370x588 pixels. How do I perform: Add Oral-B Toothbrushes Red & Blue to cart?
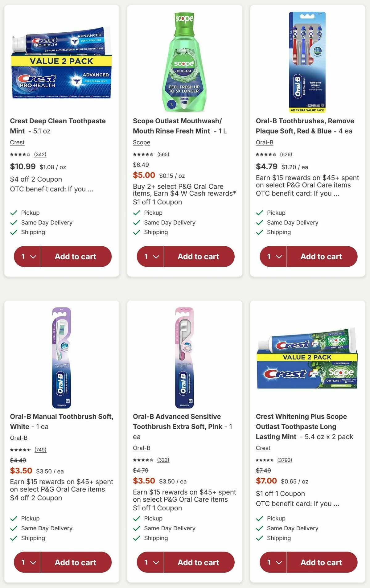(x=322, y=256)
